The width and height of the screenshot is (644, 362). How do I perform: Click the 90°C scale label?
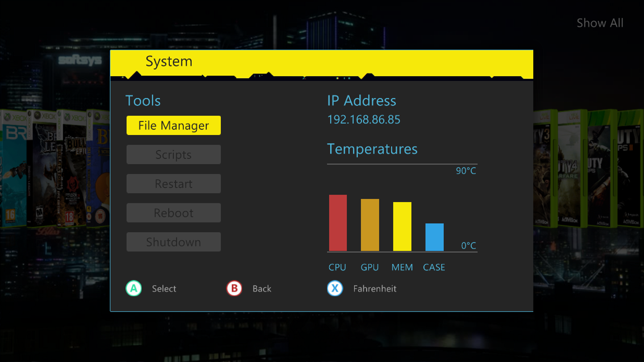click(466, 171)
